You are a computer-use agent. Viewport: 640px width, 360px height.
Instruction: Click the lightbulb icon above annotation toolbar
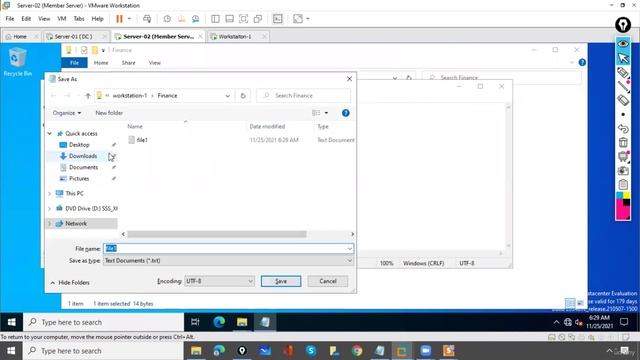[623, 25]
